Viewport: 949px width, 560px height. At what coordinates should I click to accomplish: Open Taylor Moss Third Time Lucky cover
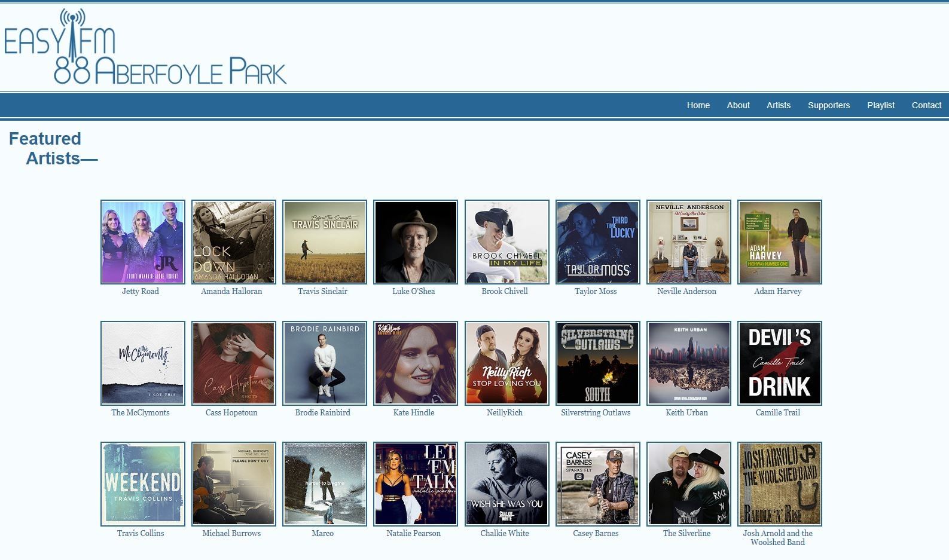(x=598, y=242)
